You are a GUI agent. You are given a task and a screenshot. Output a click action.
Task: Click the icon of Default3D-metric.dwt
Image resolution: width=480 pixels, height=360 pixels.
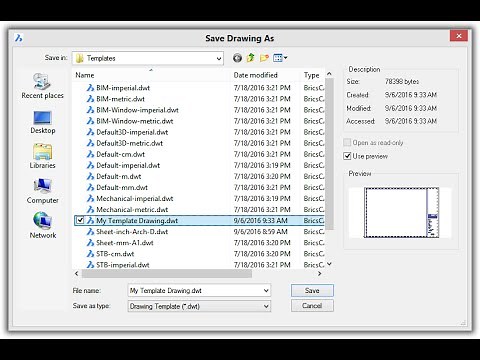90,143
